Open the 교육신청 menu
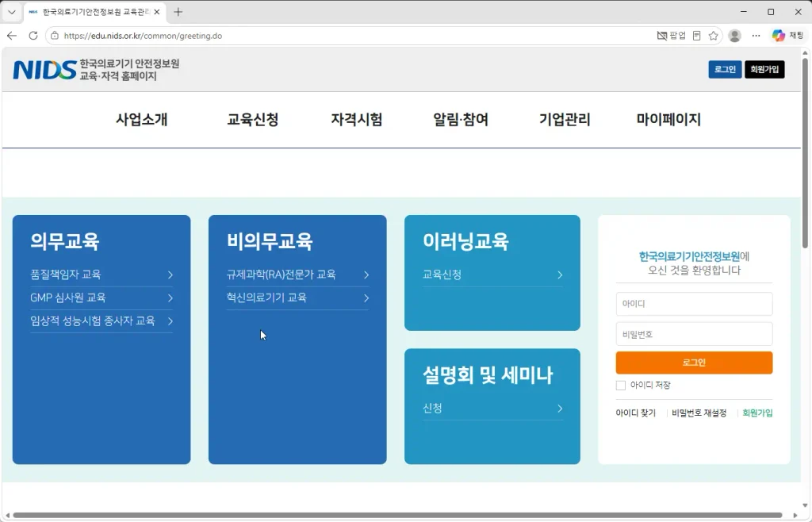The height and width of the screenshot is (522, 812). point(253,120)
